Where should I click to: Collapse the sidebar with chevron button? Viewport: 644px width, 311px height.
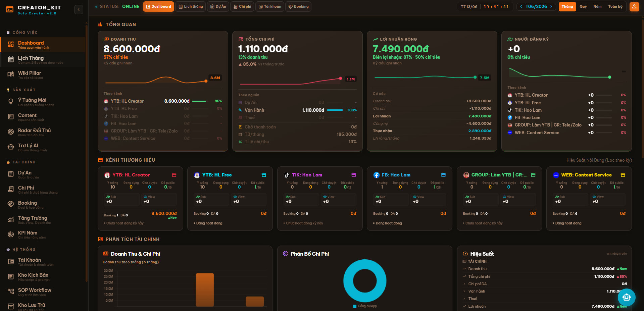79,9
